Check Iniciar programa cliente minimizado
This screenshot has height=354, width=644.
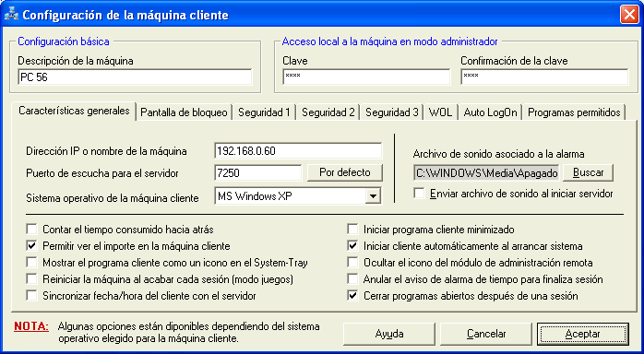coord(352,229)
